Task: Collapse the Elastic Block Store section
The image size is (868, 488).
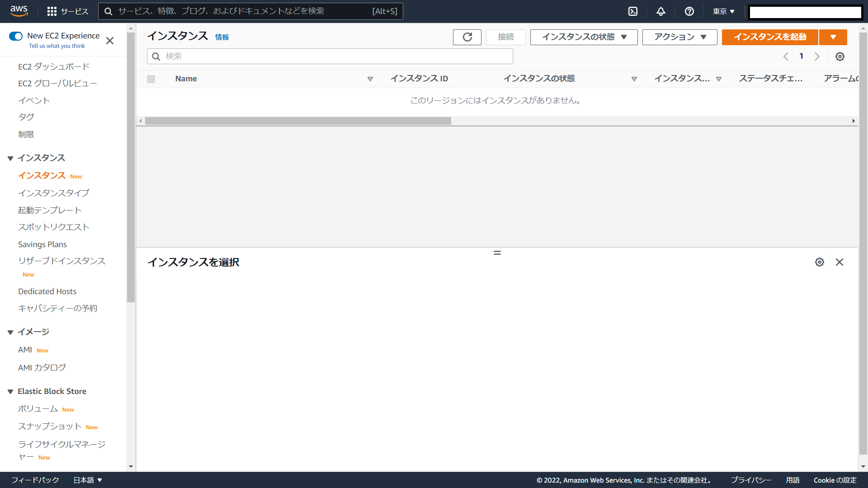Action: 10,392
